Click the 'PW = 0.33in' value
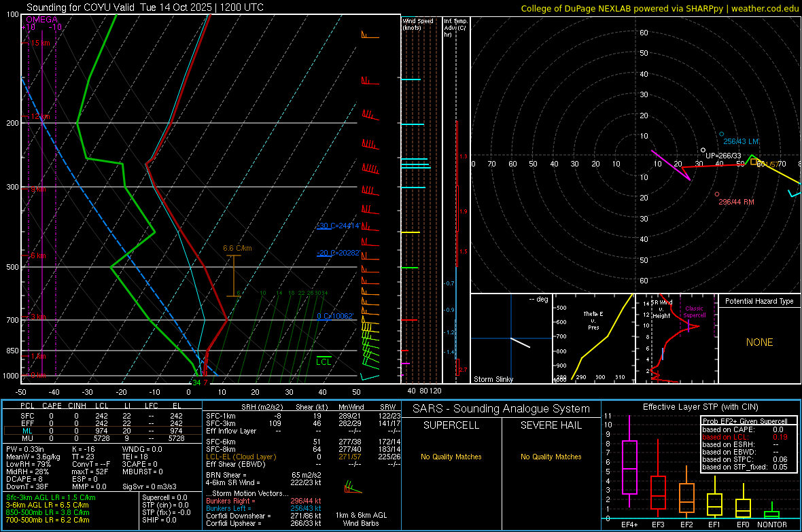Viewport: 802px width, 532px height. (x=25, y=449)
